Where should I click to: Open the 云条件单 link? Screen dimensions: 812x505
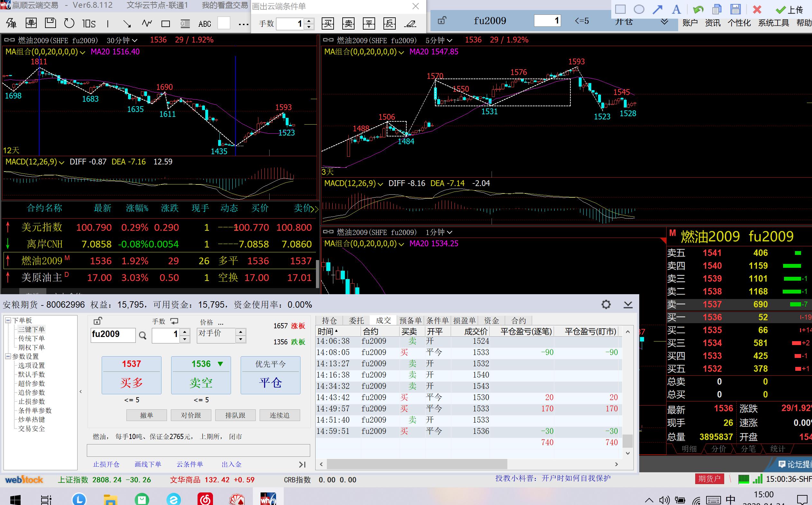(x=189, y=464)
